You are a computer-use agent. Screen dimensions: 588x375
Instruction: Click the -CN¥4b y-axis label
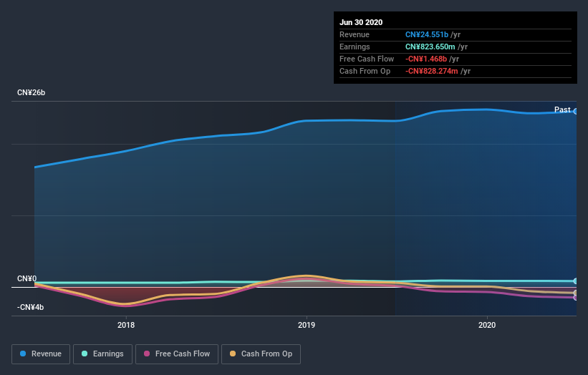[x=30, y=307]
